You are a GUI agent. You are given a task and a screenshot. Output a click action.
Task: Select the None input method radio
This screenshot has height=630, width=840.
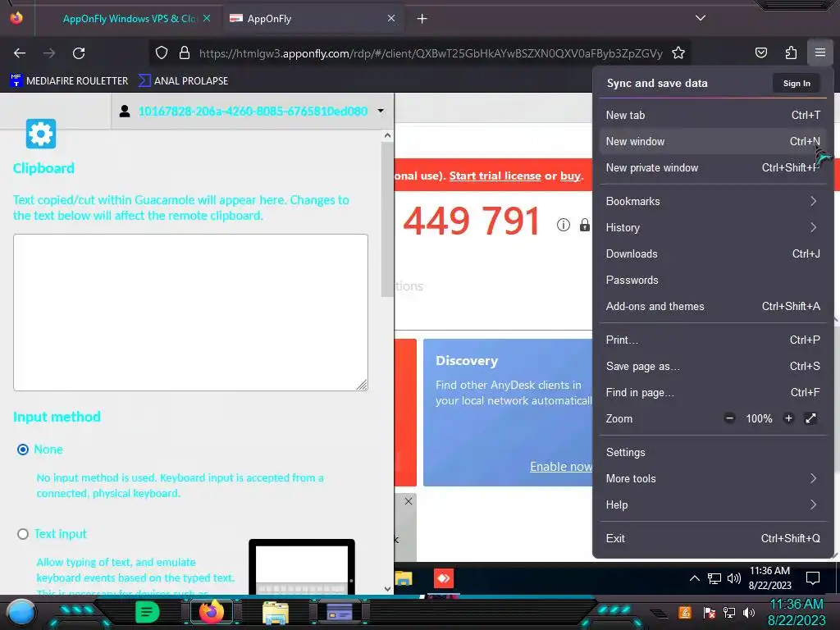22,450
